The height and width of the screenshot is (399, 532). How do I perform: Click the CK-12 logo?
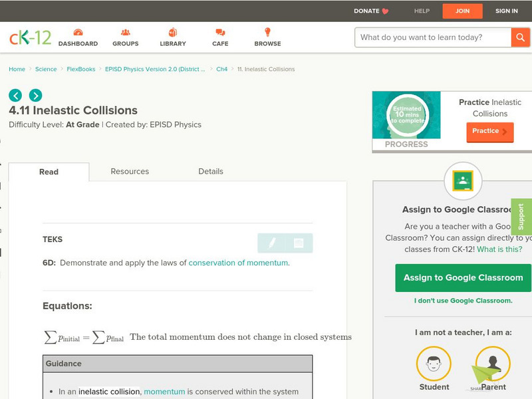30,38
